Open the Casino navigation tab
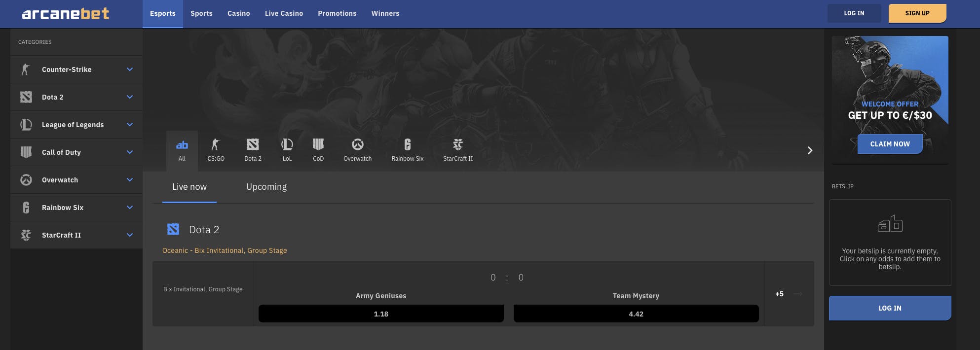Viewport: 980px width, 350px height. click(239, 14)
